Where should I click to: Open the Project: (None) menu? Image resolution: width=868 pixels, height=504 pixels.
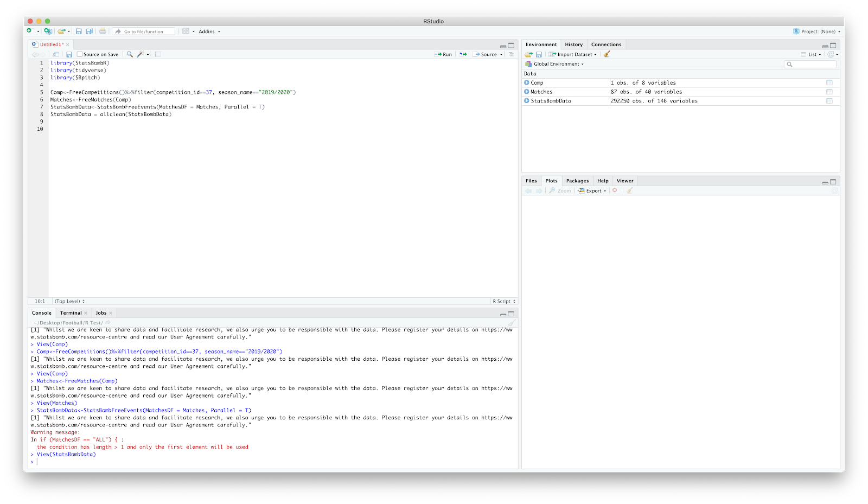816,31
